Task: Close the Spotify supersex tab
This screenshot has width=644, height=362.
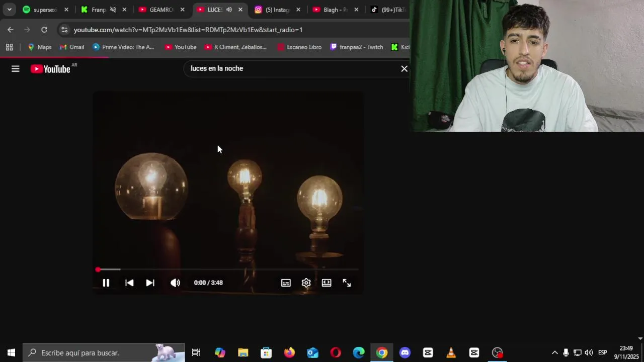Action: coord(66,10)
